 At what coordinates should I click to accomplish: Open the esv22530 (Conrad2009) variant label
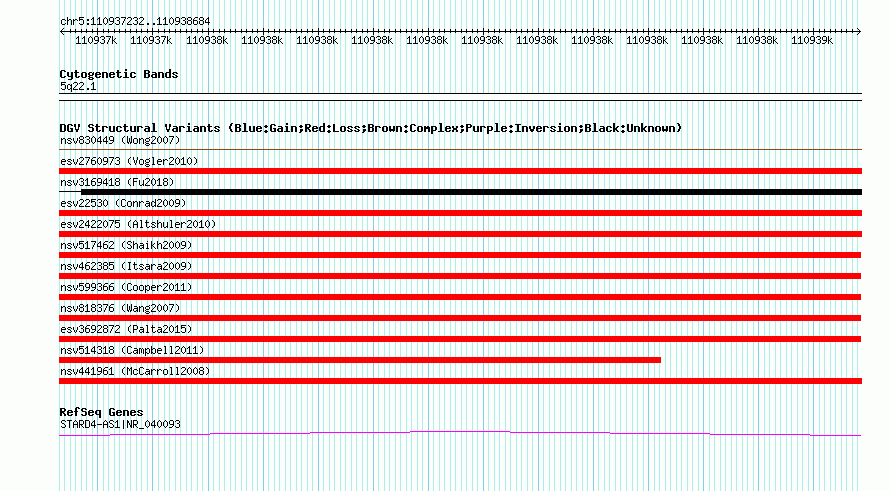(x=123, y=203)
